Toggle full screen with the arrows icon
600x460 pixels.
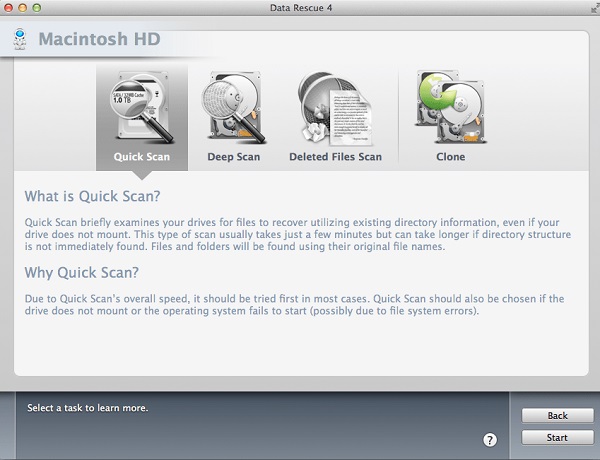[595, 8]
